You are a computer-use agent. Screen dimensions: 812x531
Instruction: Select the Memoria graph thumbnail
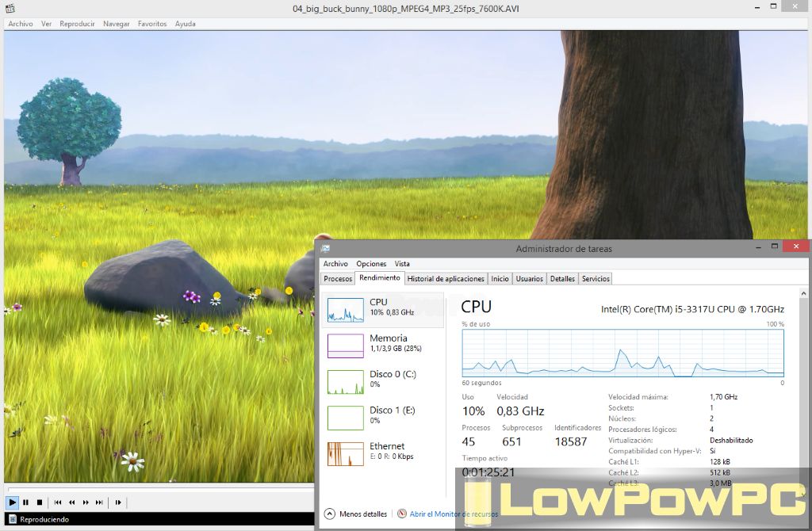[346, 346]
